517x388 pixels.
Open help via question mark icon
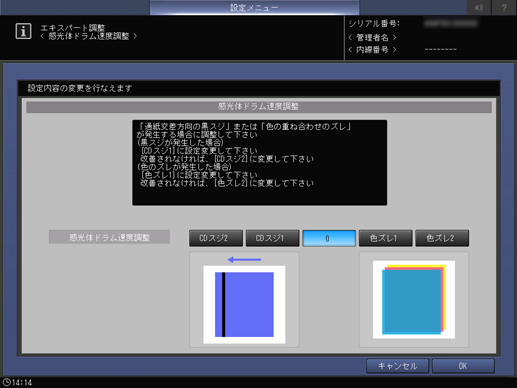[x=504, y=7]
